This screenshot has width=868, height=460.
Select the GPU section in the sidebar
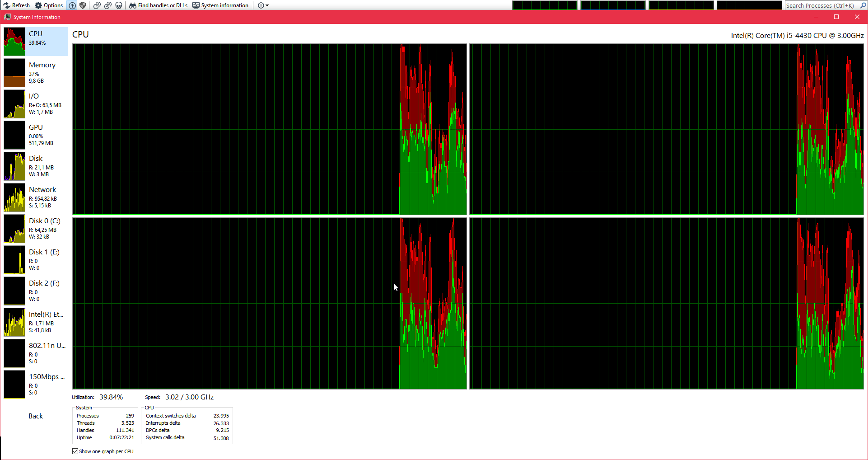(36, 135)
